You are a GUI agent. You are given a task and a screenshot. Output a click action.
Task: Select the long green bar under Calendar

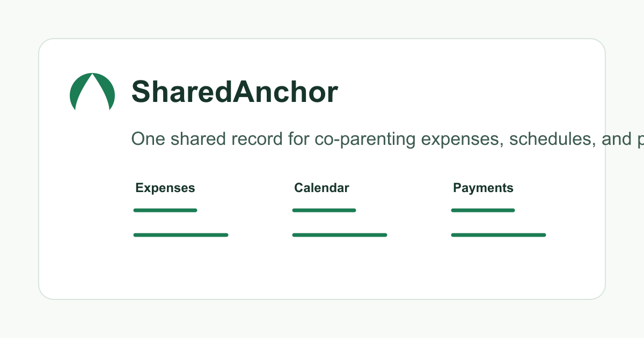340,235
